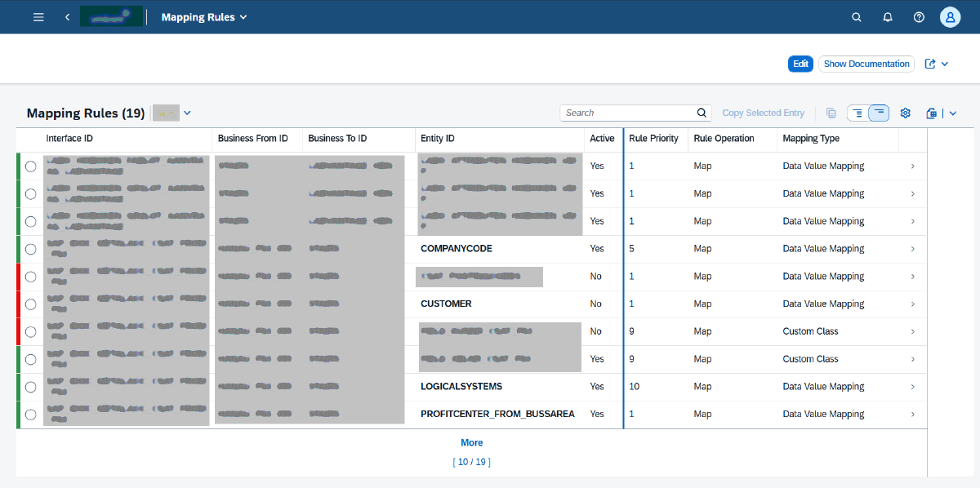The height and width of the screenshot is (488, 980).
Task: Select the radio button for COMPANYCODE row
Action: [x=30, y=249]
